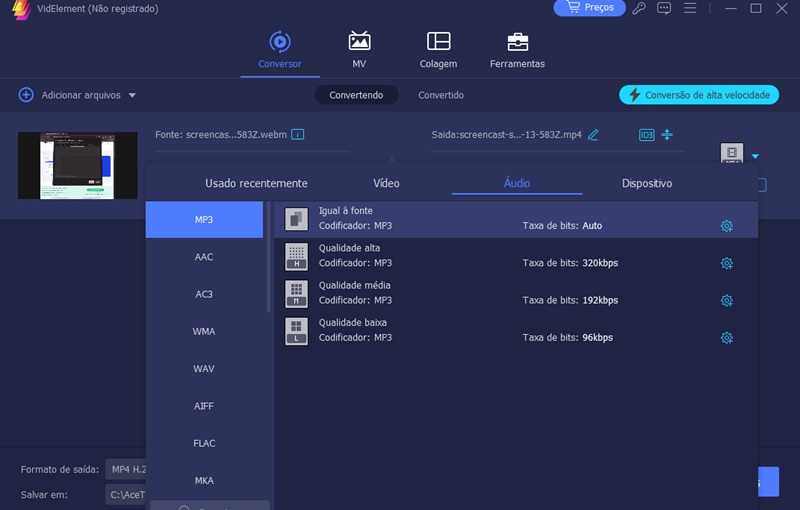This screenshot has width=800, height=510.
Task: Select FLAC in the format list
Action: [204, 443]
